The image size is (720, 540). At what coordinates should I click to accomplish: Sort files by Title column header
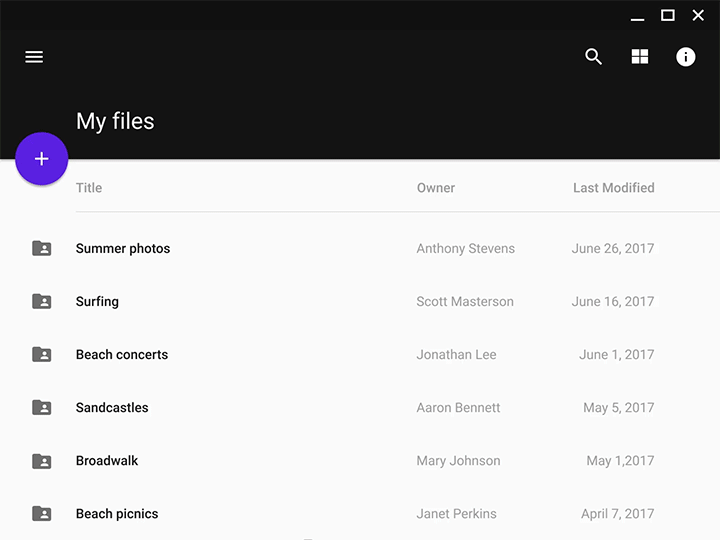click(89, 188)
